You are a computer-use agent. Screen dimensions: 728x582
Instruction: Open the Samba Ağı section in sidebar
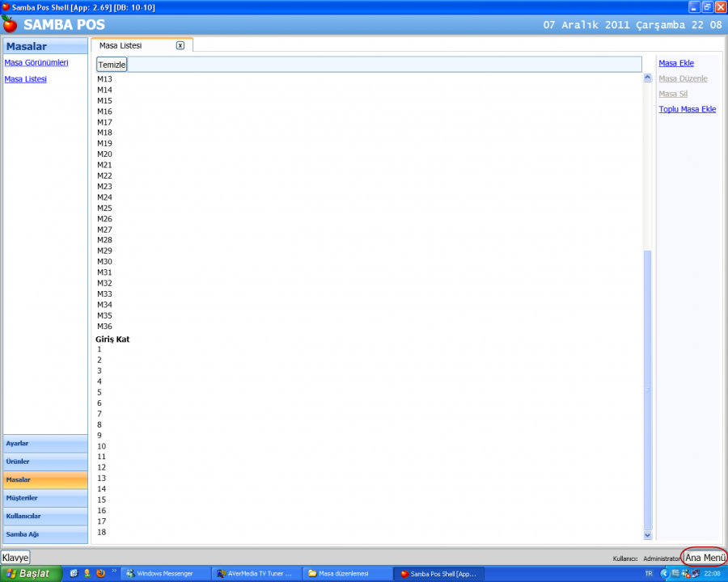[x=45, y=534]
